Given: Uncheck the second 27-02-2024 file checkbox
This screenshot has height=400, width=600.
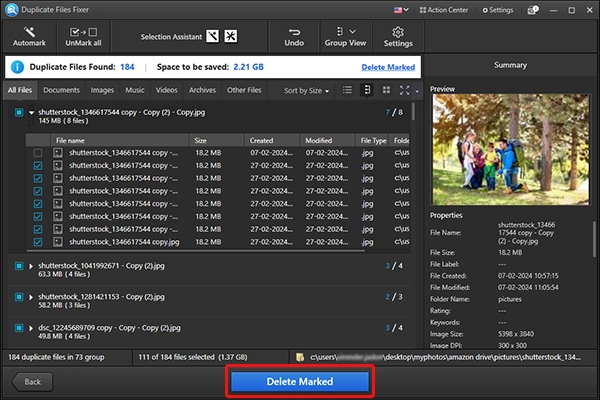Looking at the screenshot, I should pos(38,178).
